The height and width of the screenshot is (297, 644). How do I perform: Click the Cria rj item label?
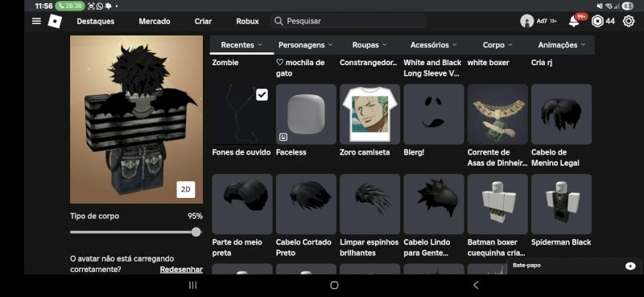tap(541, 63)
